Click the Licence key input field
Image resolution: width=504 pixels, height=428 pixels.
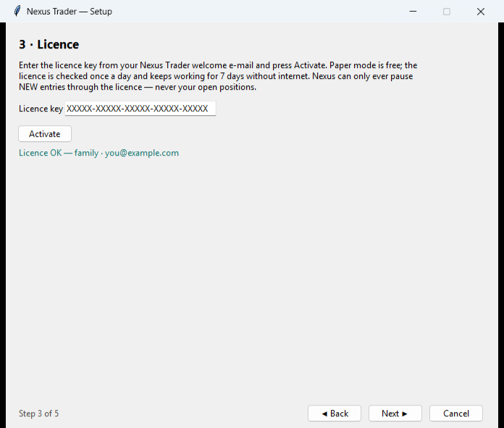(140, 109)
